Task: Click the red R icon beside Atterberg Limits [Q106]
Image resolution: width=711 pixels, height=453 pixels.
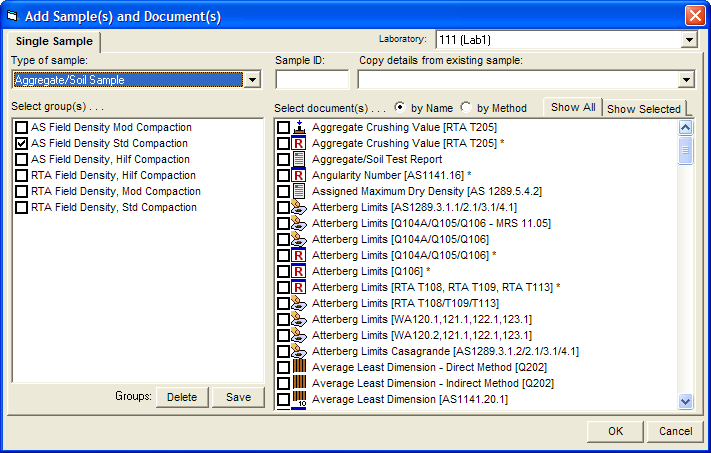Action: pyautogui.click(x=298, y=272)
